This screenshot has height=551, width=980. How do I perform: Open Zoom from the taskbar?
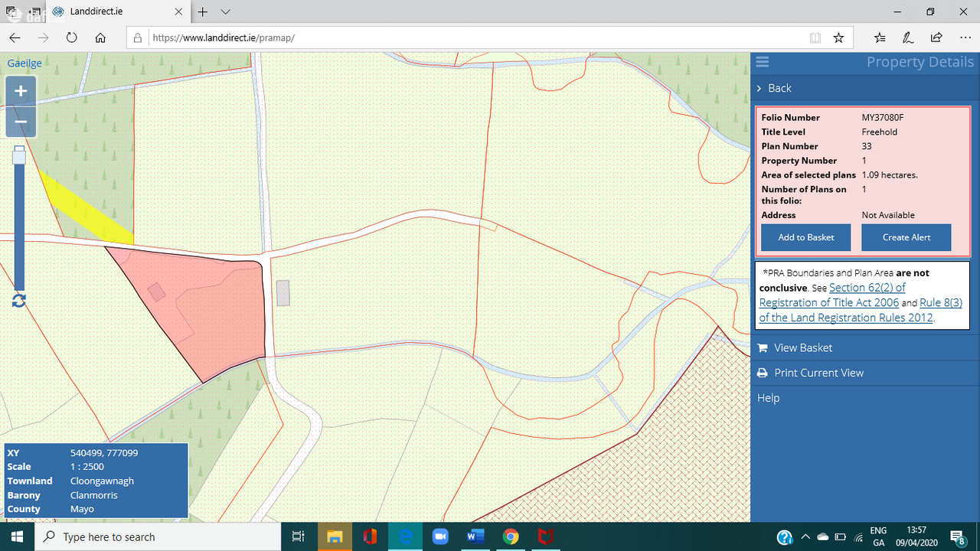[440, 536]
